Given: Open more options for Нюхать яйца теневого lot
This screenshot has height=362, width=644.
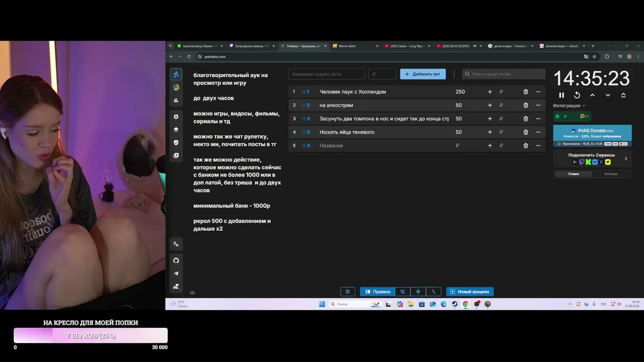Looking at the screenshot, I should (x=538, y=132).
